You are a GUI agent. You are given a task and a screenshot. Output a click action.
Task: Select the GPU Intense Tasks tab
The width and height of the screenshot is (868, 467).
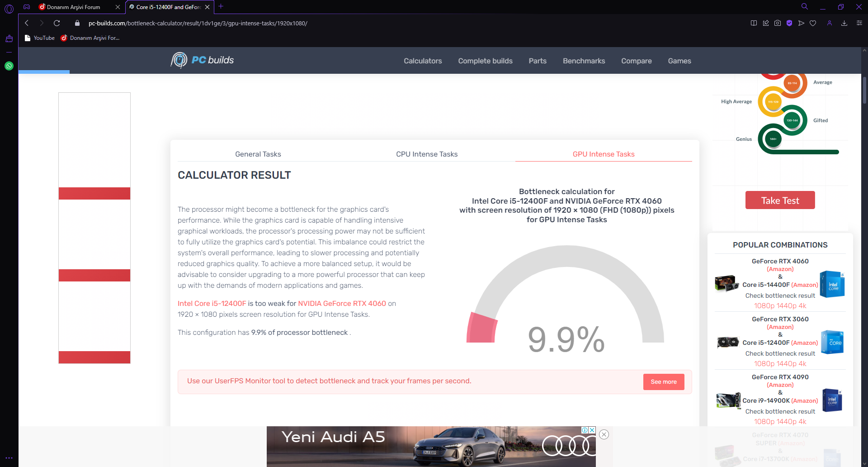pyautogui.click(x=604, y=154)
